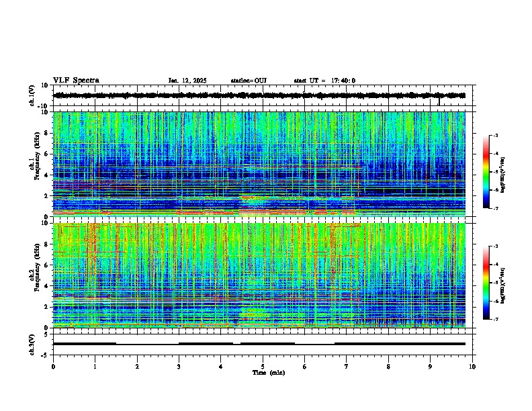Click the '5' tick of the ch.3(V) axis
Screen dimensions: 532x411
[x=46, y=334]
